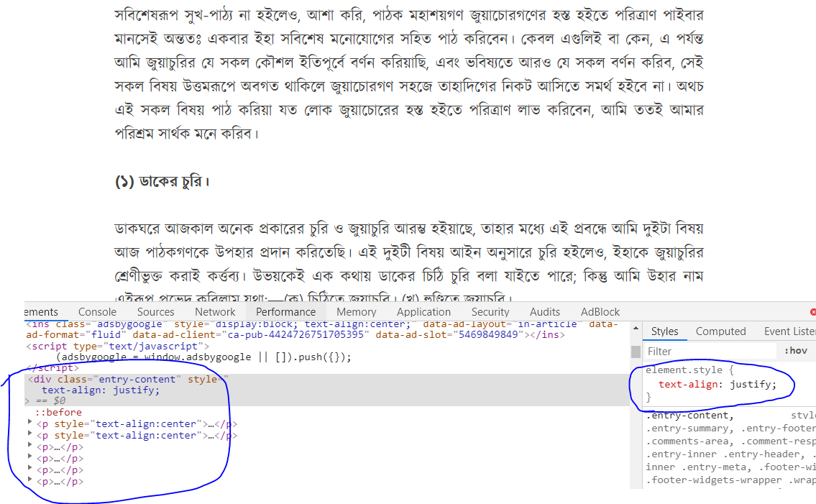Image resolution: width=816 pixels, height=504 pixels.
Task: Select the ::before pseudo-element row
Action: click(x=58, y=413)
